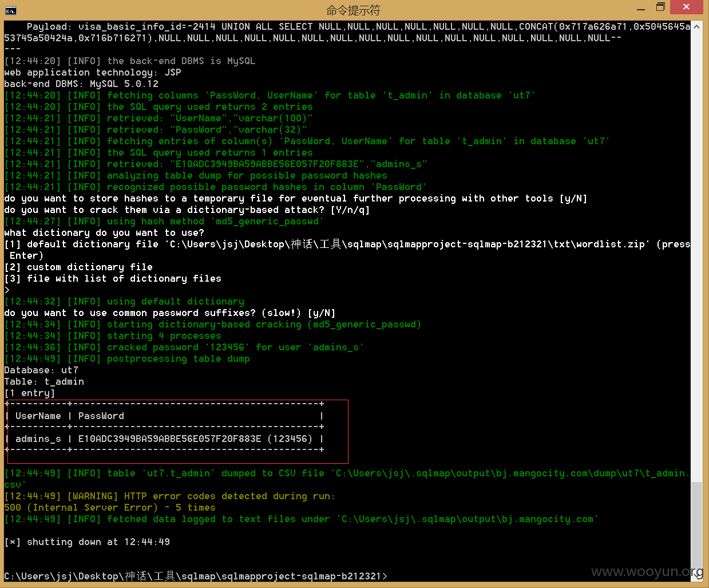The image size is (709, 588).
Task: Click 'starting 4 processes' log line
Action: [113, 336]
